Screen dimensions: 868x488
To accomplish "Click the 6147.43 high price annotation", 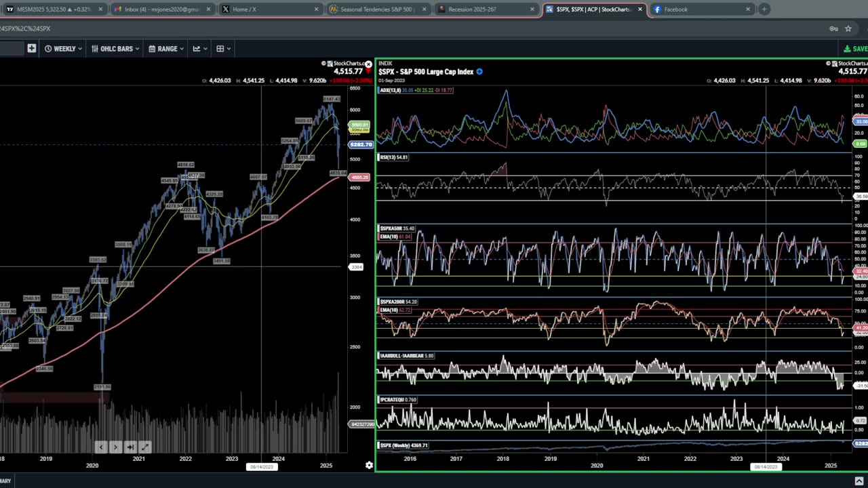I will coord(332,100).
